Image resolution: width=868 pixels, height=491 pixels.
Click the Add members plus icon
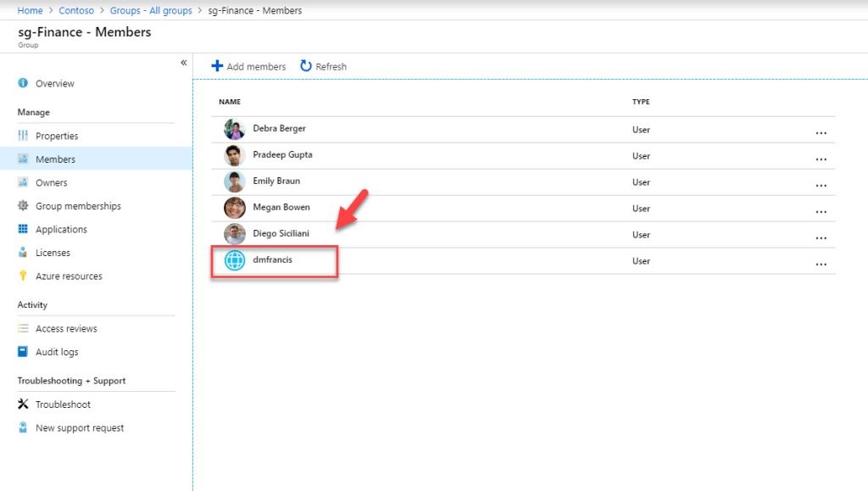pyautogui.click(x=220, y=66)
